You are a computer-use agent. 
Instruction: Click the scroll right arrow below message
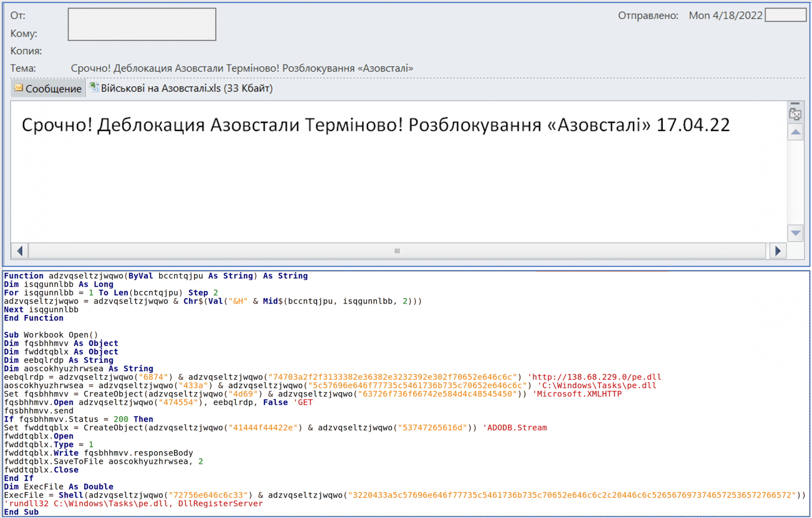tap(777, 251)
